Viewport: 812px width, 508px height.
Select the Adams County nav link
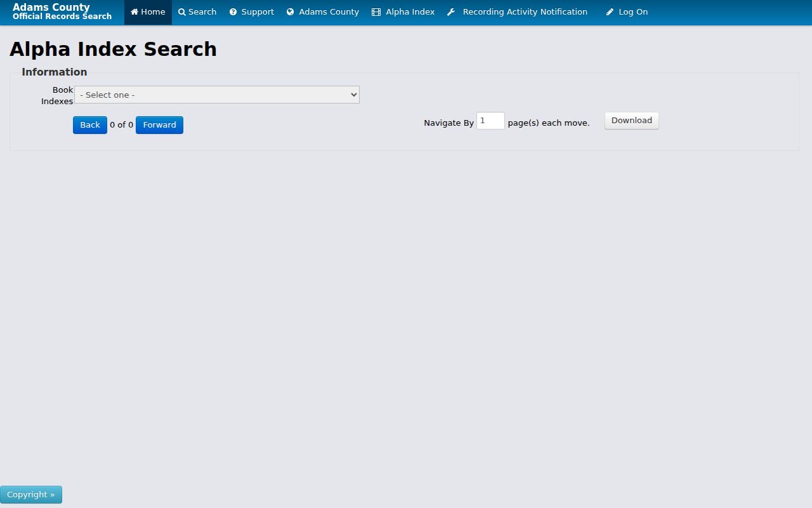click(322, 12)
